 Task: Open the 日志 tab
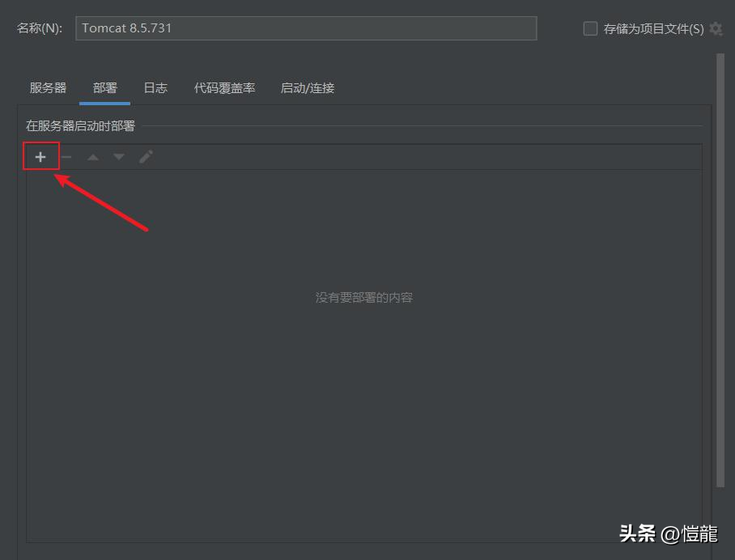point(155,87)
